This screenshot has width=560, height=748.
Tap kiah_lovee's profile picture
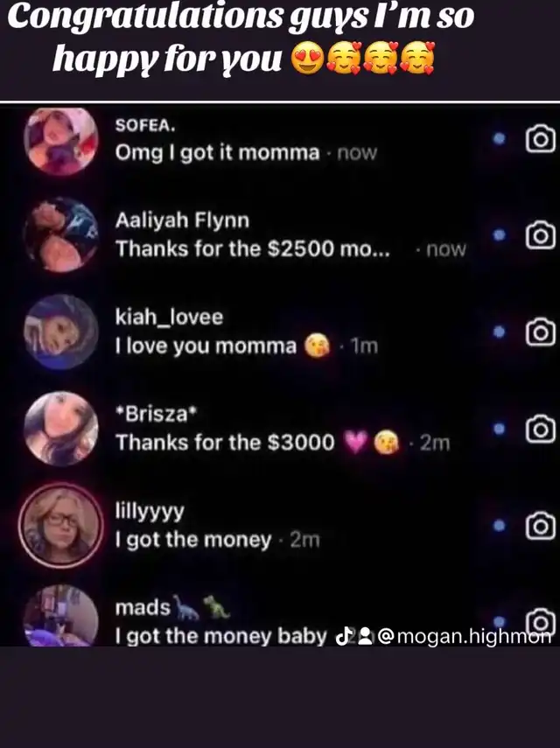pyautogui.click(x=61, y=332)
